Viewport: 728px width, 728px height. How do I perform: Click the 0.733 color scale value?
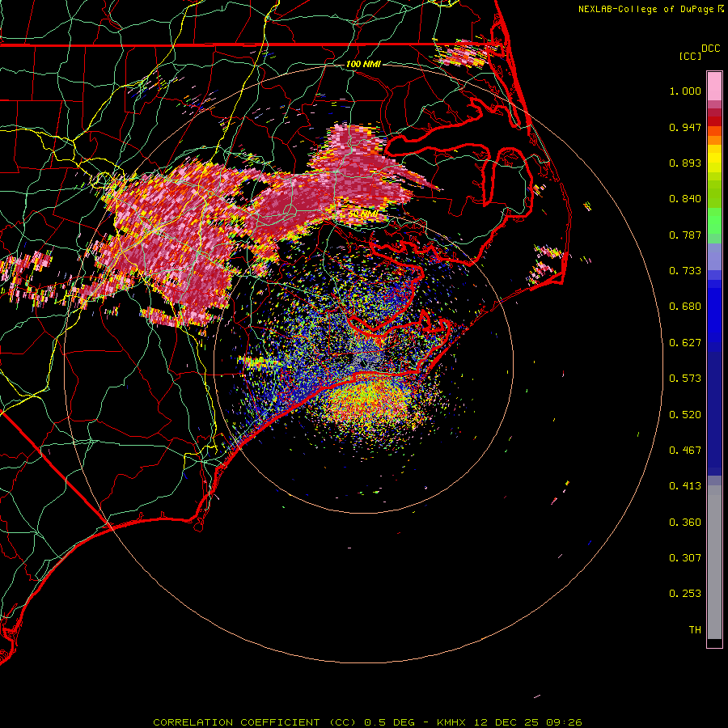pos(685,271)
